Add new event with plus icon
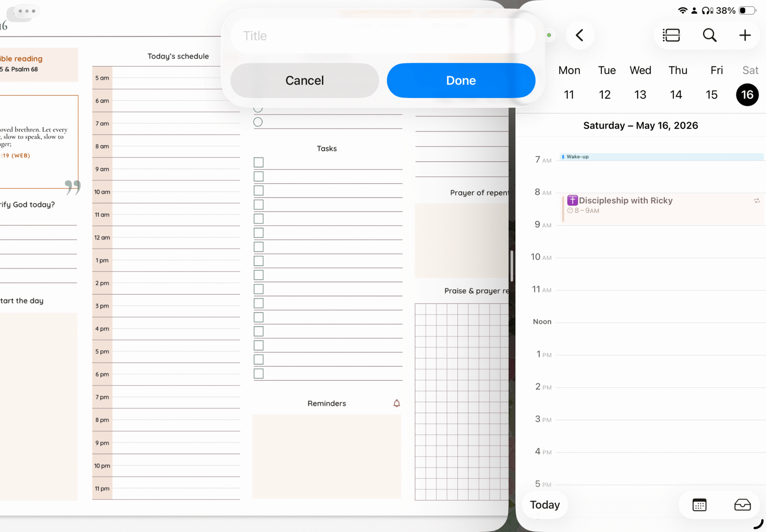Image resolution: width=766 pixels, height=532 pixels. pyautogui.click(x=744, y=35)
